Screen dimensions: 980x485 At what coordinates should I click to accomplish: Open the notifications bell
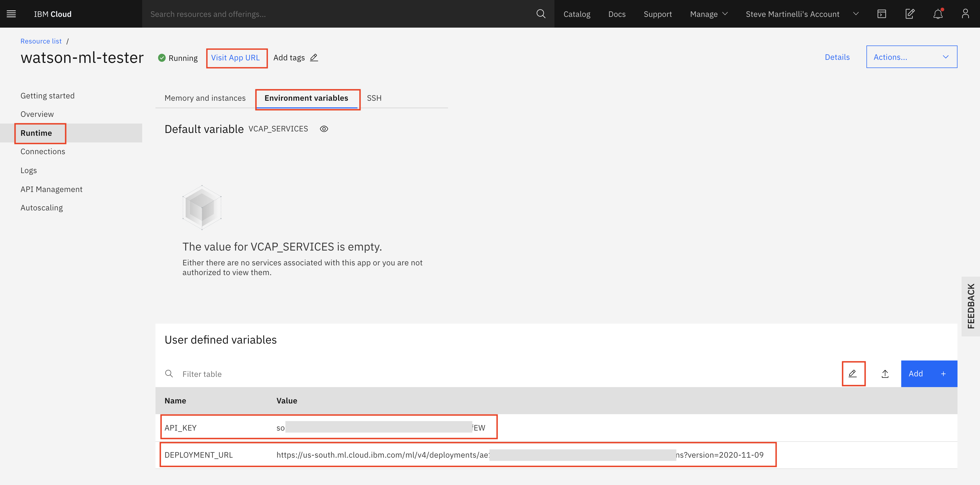[938, 14]
